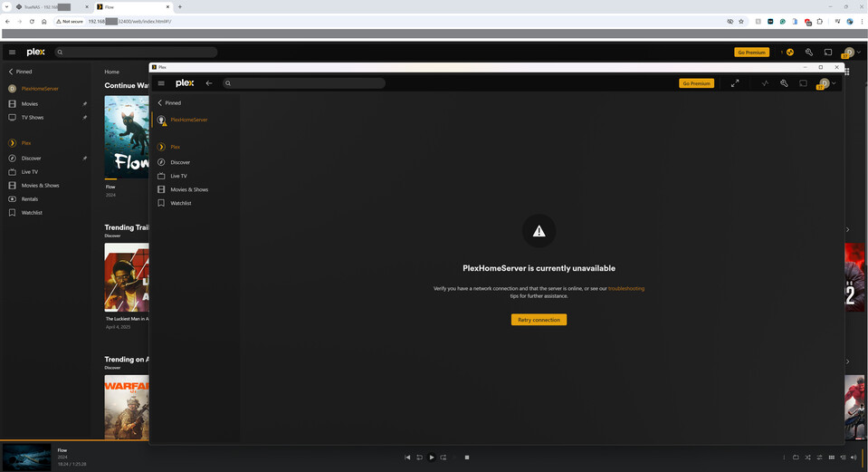The width and height of the screenshot is (868, 472).
Task: Open Watchlist in the popup sidebar
Action: tap(181, 203)
